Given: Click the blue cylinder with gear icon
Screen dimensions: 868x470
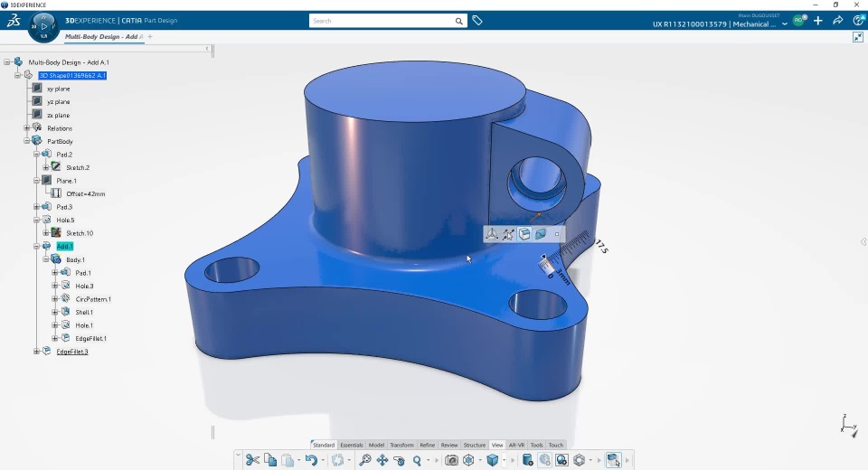Looking at the screenshot, I should (x=527, y=460).
